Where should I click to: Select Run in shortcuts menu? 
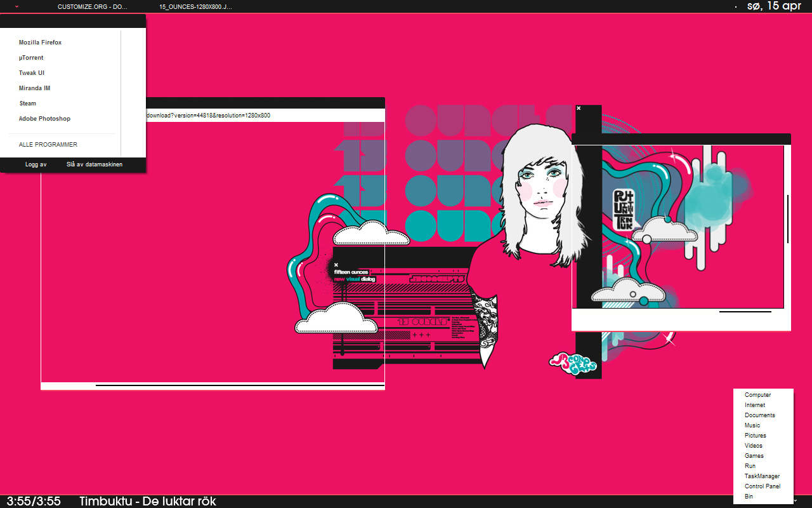(750, 466)
